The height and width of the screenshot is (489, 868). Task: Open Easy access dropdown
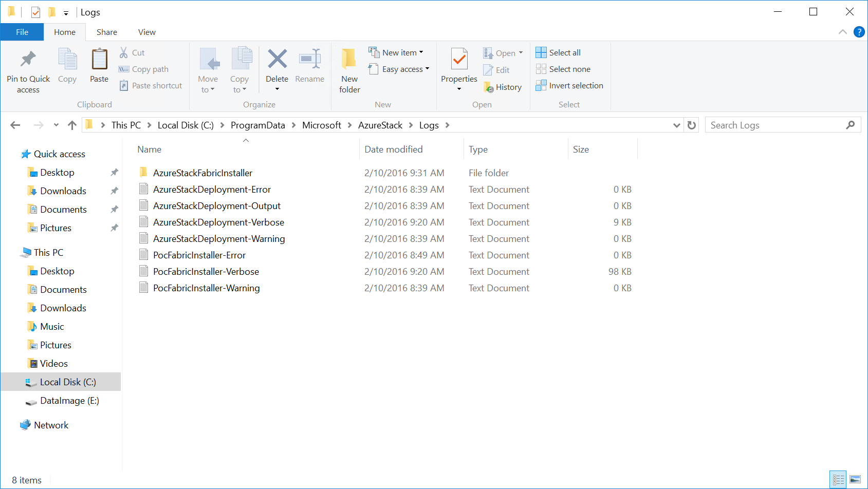tap(399, 69)
